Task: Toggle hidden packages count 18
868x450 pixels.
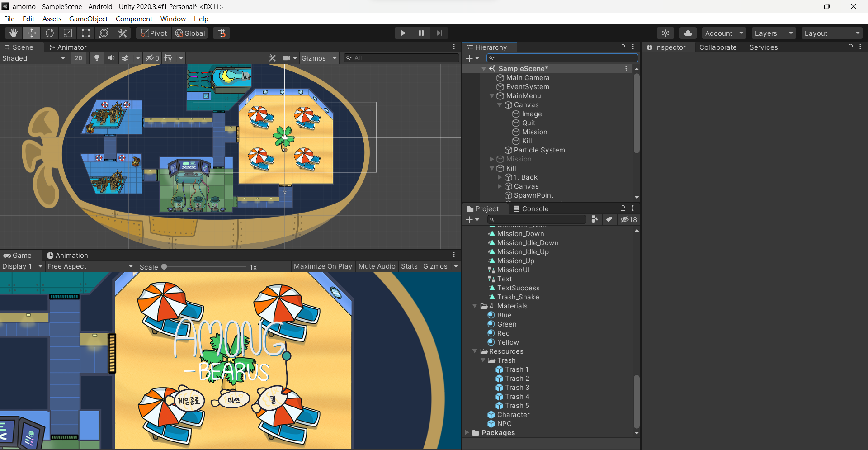Action: [x=628, y=219]
